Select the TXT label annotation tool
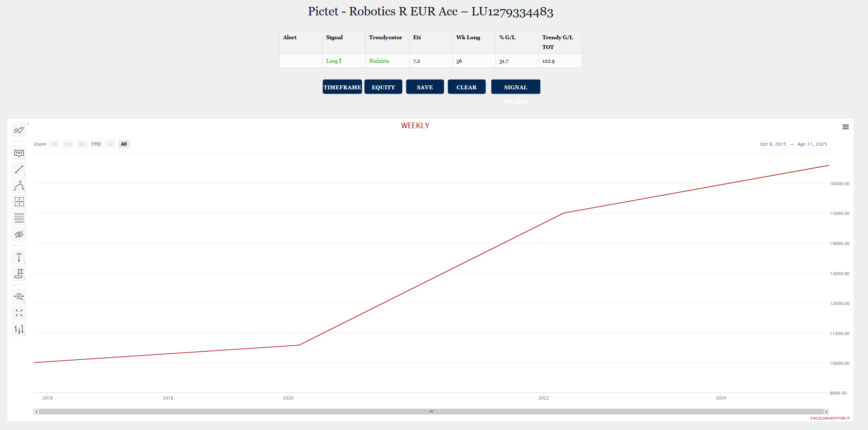 click(19, 153)
